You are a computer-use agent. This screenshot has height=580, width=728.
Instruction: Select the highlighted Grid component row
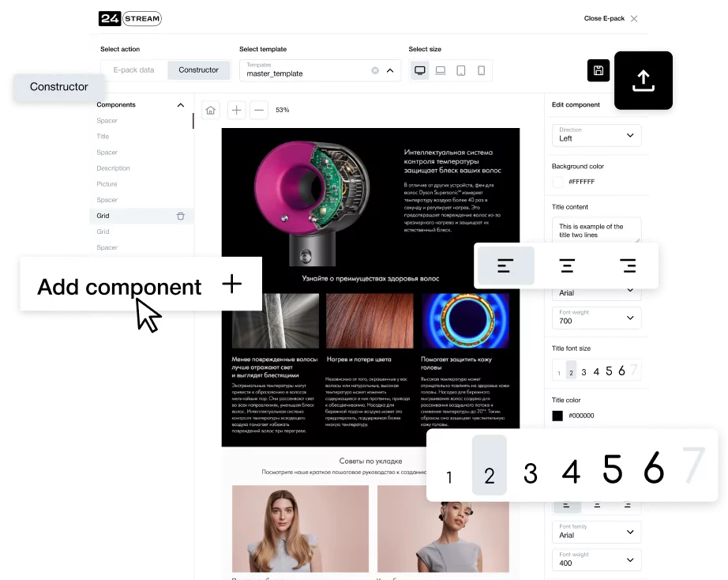pyautogui.click(x=141, y=216)
